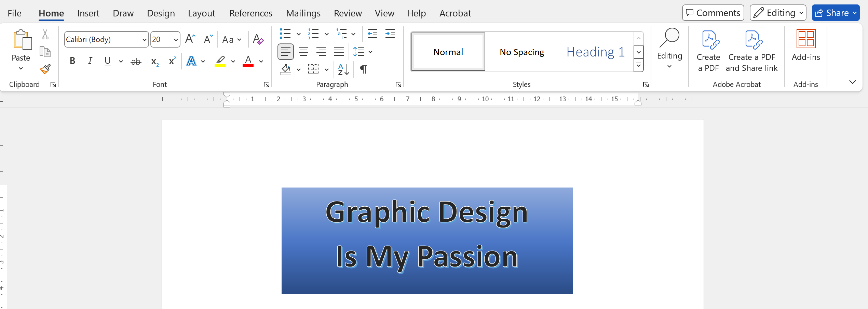Viewport: 868px width, 309px height.
Task: Apply the red font color swatch
Action: (248, 61)
